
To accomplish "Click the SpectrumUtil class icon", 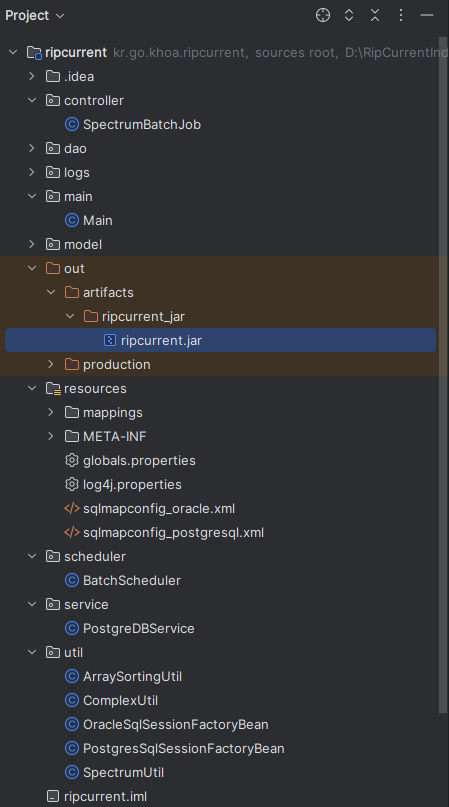I will tap(72, 773).
